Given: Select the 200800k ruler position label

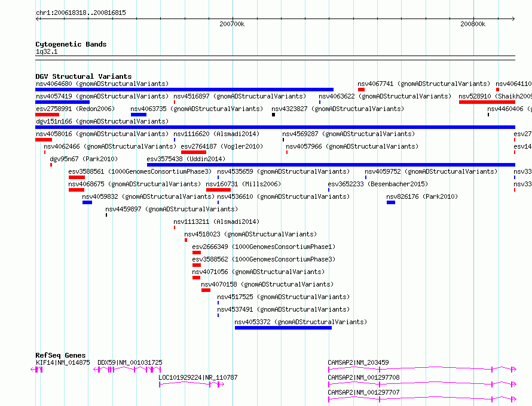Looking at the screenshot, I should 473,24.
